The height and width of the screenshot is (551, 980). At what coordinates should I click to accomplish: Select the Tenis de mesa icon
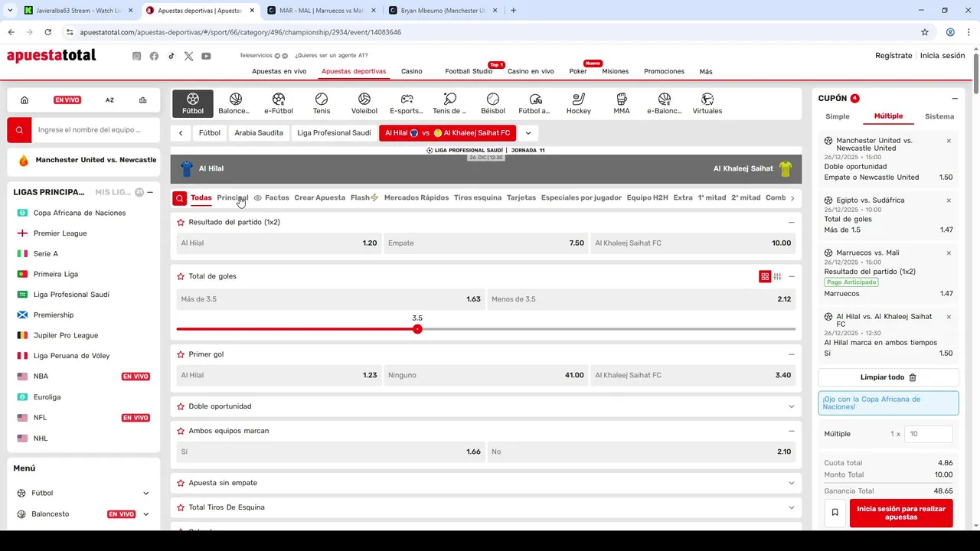449,104
